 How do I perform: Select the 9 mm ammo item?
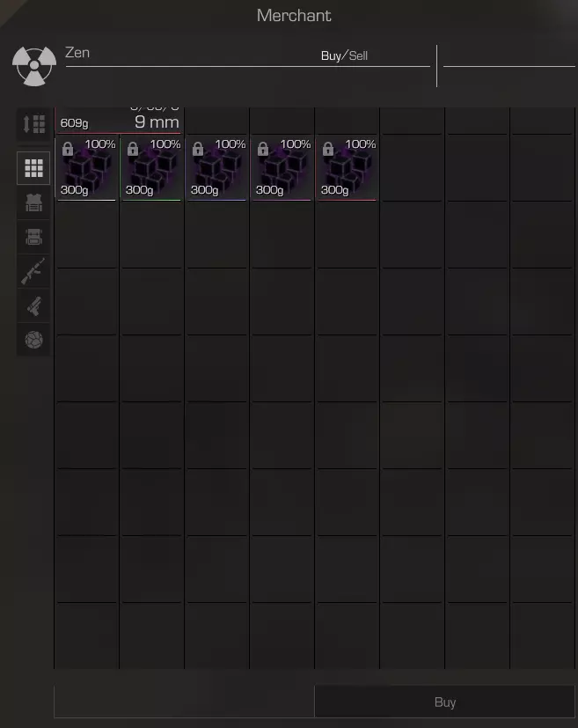pyautogui.click(x=119, y=121)
